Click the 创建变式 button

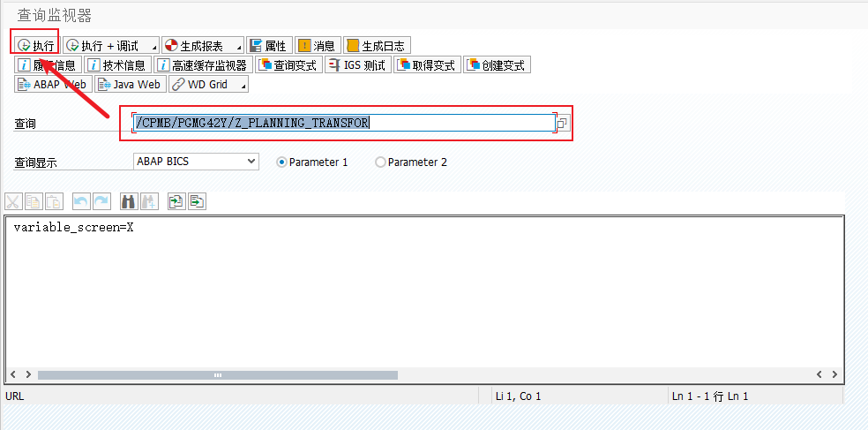497,64
